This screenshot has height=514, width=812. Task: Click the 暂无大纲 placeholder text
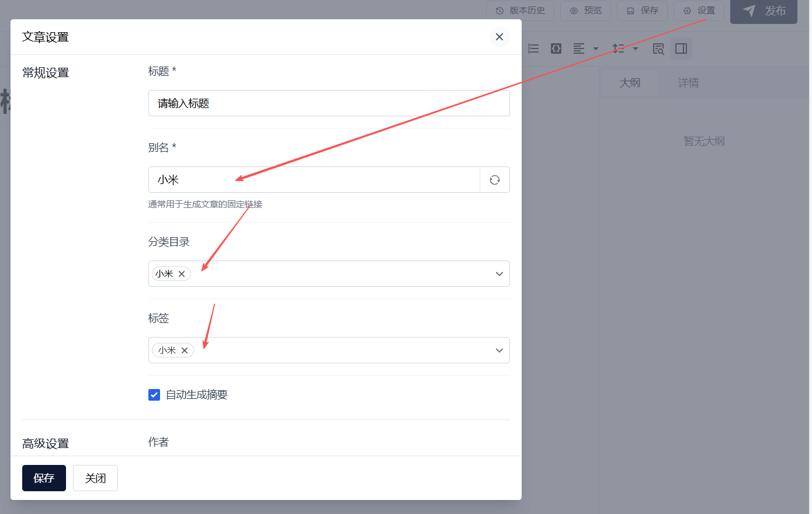tap(704, 141)
